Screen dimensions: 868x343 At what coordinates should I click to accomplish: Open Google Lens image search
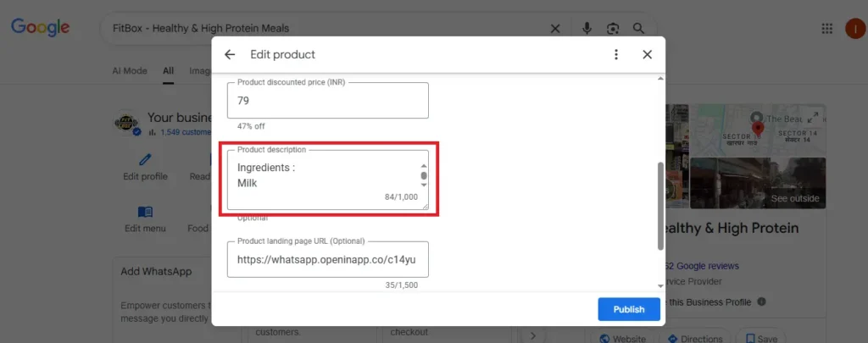(x=613, y=29)
